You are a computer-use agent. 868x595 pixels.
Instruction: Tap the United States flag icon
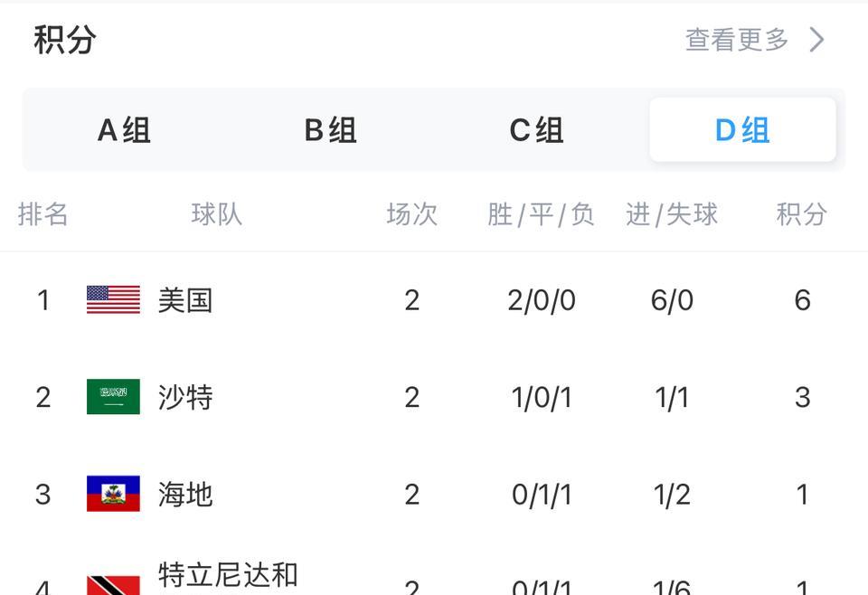coord(114,299)
